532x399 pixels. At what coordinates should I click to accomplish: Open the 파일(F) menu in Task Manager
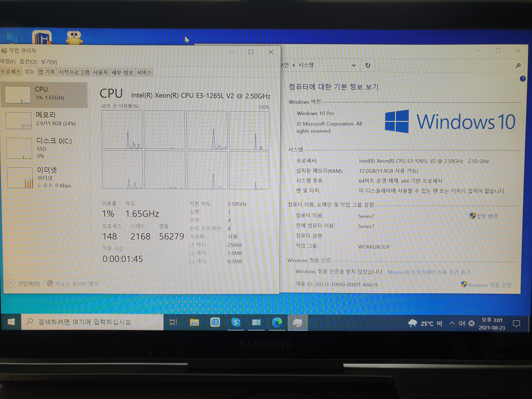[8, 62]
